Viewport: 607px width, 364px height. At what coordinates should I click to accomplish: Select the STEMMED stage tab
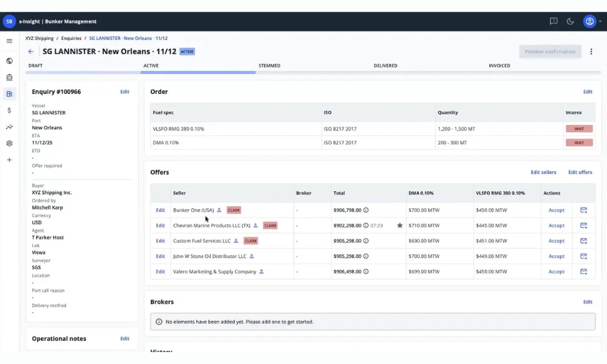pyautogui.click(x=270, y=66)
